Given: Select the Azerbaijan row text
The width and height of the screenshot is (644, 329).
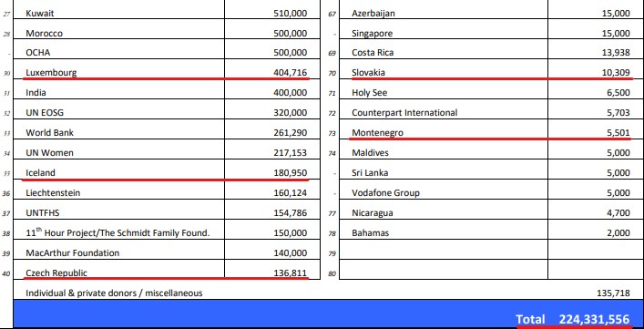Looking at the screenshot, I should [x=373, y=14].
